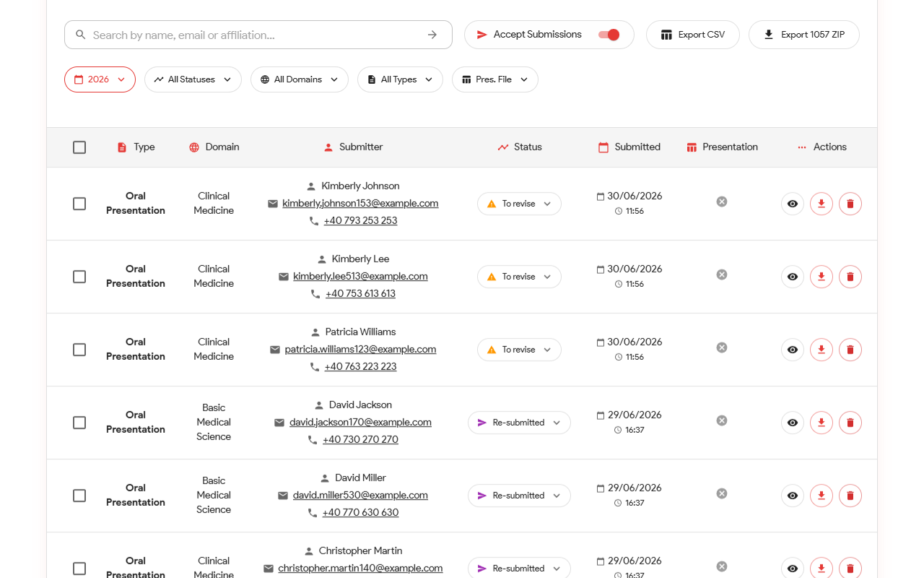View Kimberly Johnson's submission via the eye icon
This screenshot has width=924, height=578.
[x=793, y=204]
